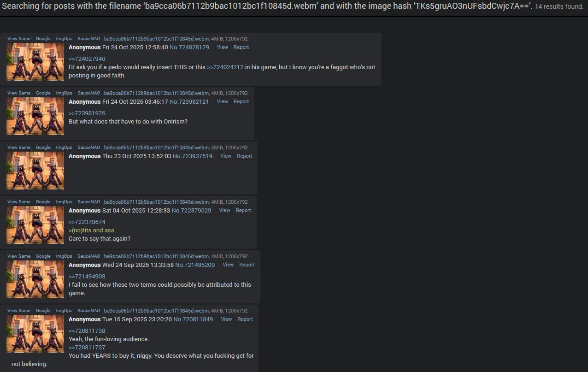Click View on post No.723982121
The width and height of the screenshot is (588, 372).
tap(223, 101)
